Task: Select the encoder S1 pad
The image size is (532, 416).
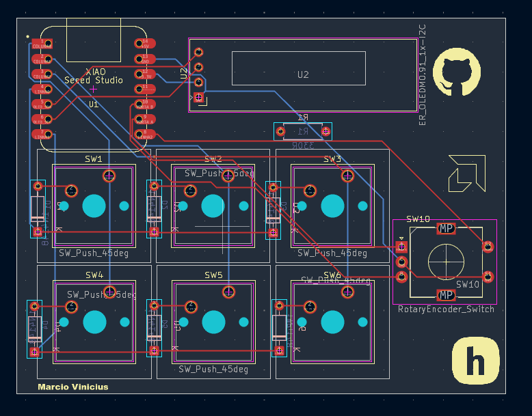Action: click(488, 277)
